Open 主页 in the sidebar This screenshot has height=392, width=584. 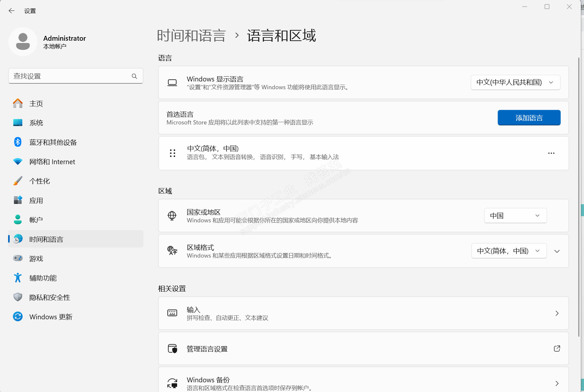click(76, 103)
